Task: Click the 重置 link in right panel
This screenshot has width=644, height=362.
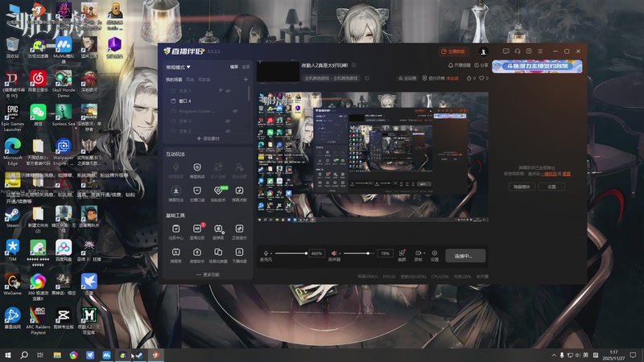Action: (567, 174)
